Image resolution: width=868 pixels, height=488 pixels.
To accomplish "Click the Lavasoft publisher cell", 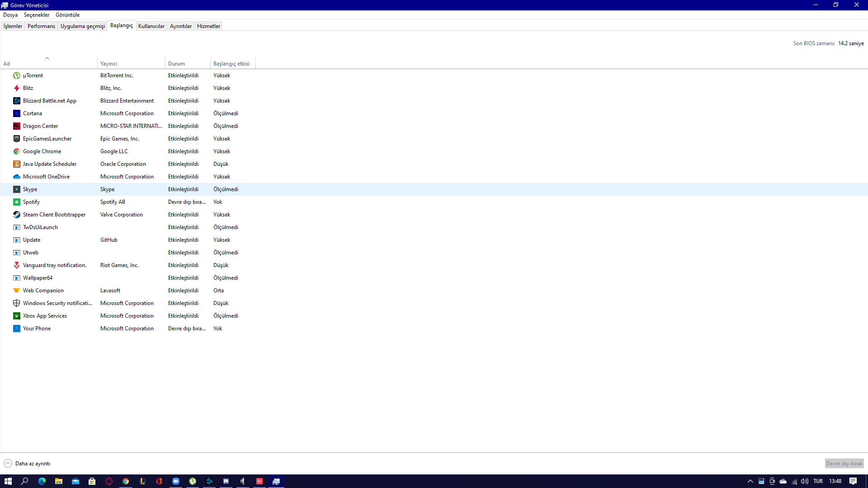I will 110,291.
